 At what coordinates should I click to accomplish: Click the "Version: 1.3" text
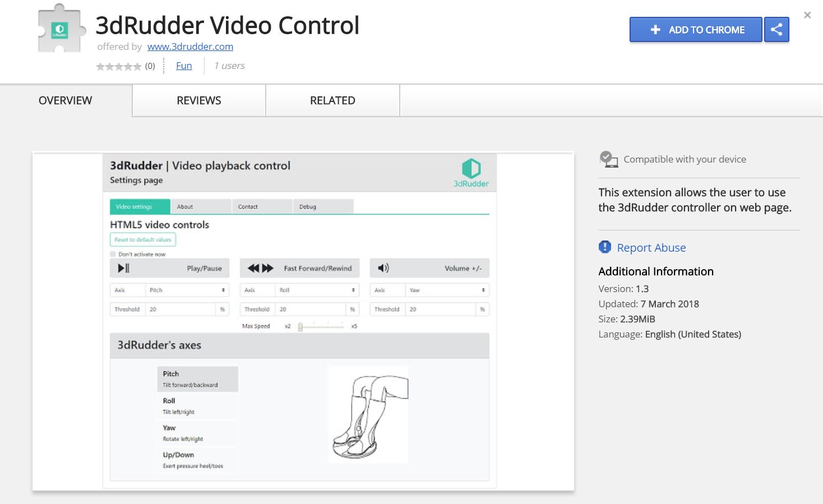tap(623, 289)
